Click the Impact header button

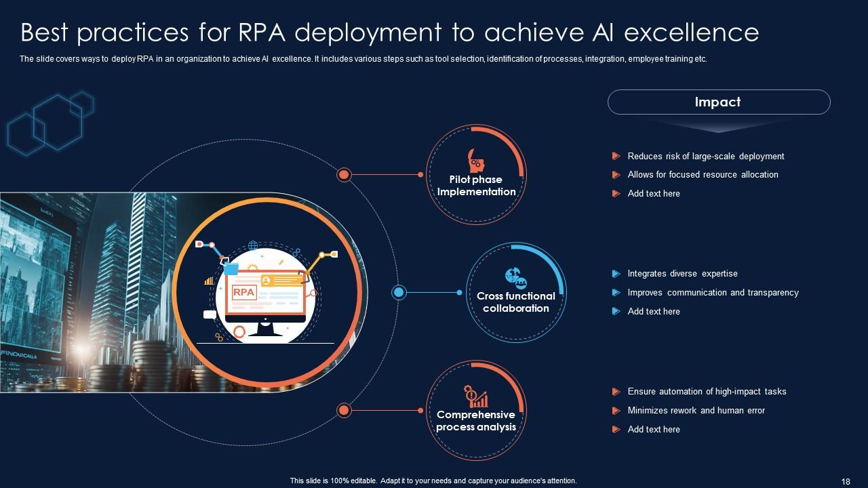(718, 102)
